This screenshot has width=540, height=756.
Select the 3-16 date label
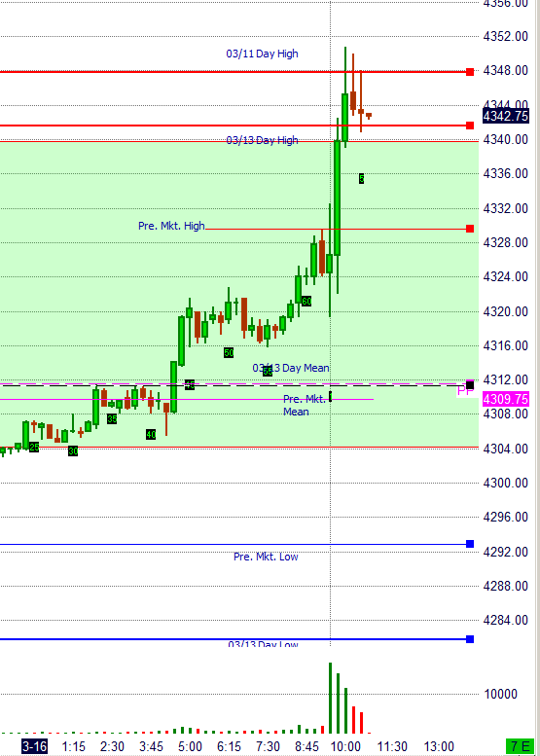click(x=35, y=746)
